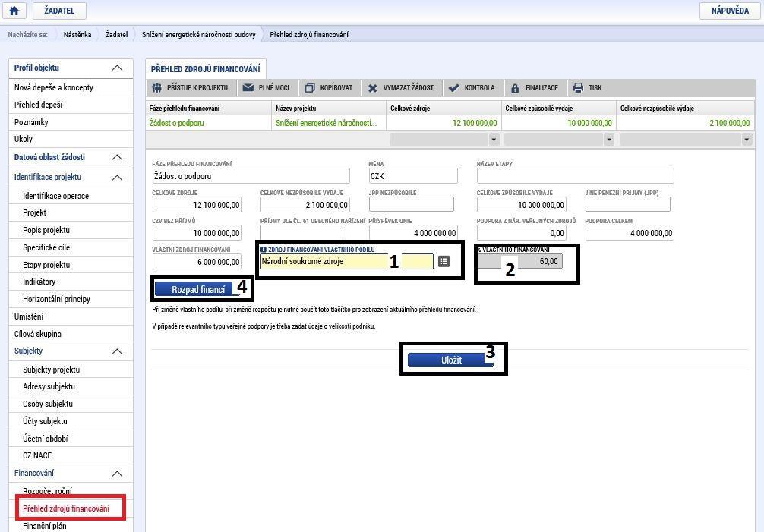Collapse the Financování section
This screenshot has width=764, height=532.
pyautogui.click(x=117, y=473)
